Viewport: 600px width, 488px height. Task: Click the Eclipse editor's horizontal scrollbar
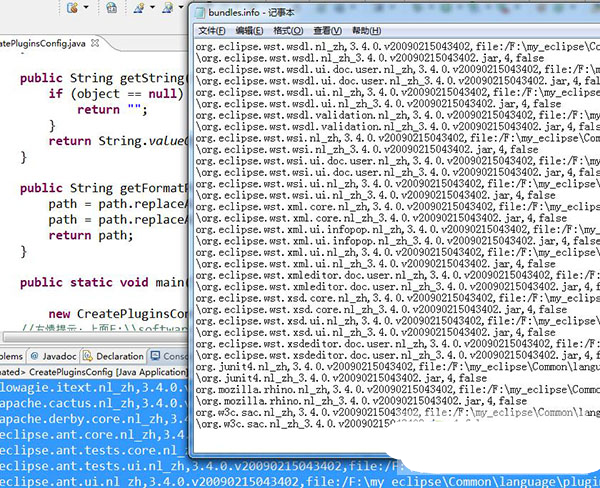[x=96, y=337]
